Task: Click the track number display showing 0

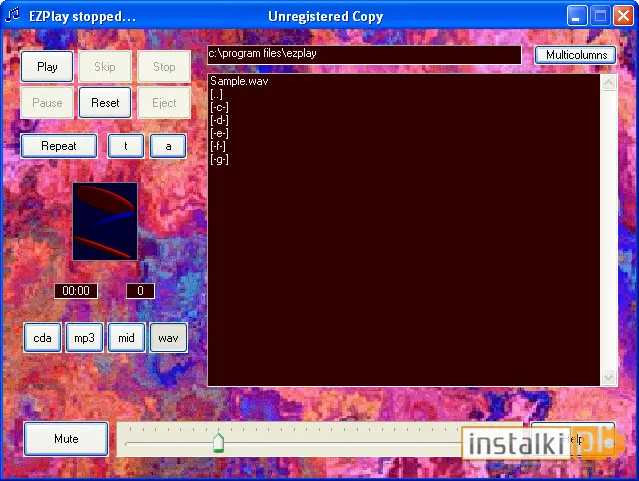Action: 140,291
